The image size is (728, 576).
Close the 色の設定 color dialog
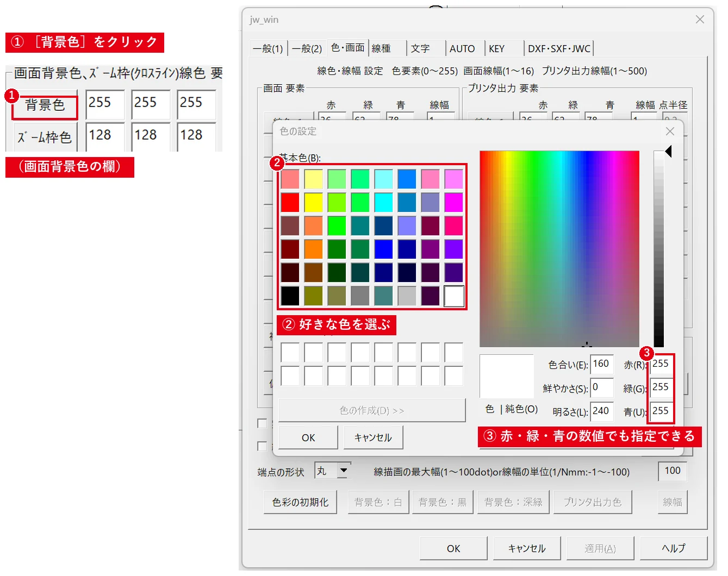point(670,132)
